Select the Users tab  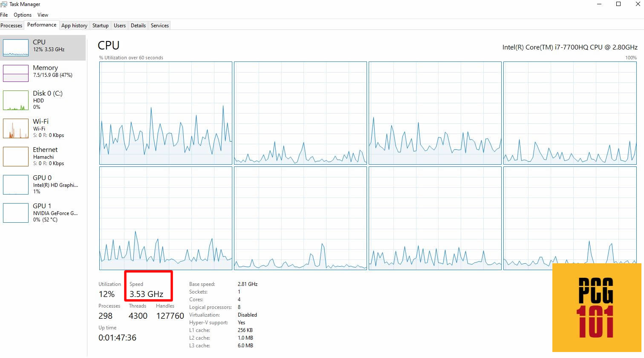point(119,25)
